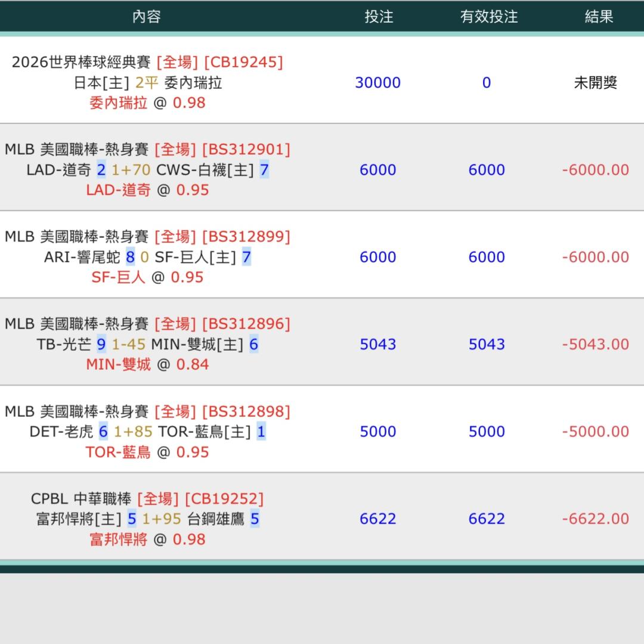644x644 pixels.
Task: Select the 委內瑞拉 @ 0.98 pick
Action: pos(147,103)
